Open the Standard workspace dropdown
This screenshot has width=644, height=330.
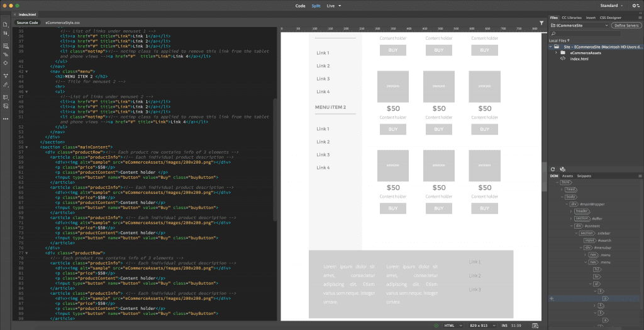point(610,6)
